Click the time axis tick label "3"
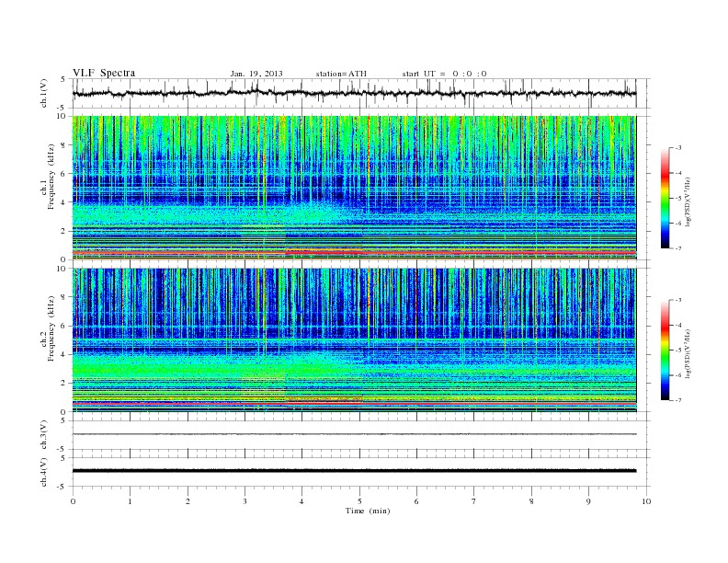Screen dimensions: 728x563 click(245, 501)
